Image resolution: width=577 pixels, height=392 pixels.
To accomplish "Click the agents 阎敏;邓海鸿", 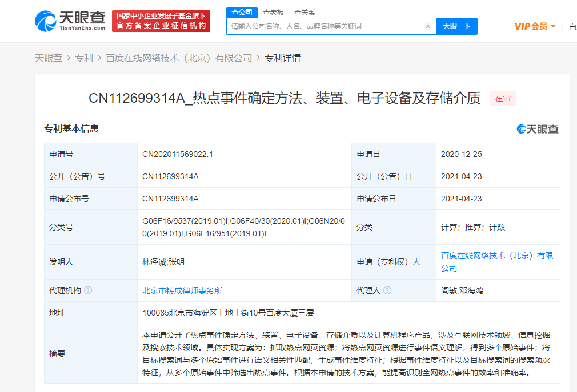I will [x=462, y=290].
